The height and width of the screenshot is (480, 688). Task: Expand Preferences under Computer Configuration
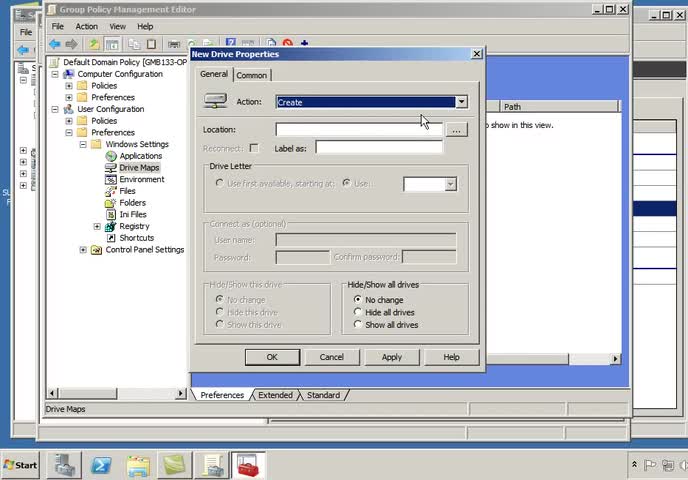coord(69,97)
